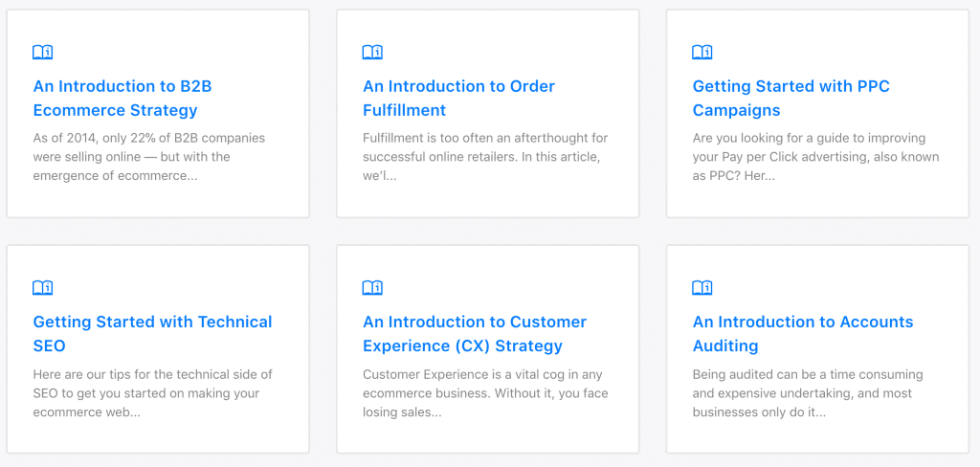
Task: Click book icon above Customer Experience title
Action: click(x=372, y=287)
